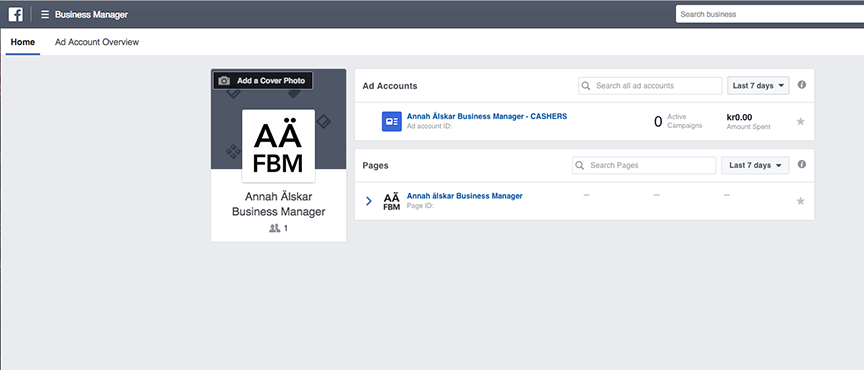The width and height of the screenshot is (864, 370).
Task: Click the info icon next to Ad Accounts
Action: (x=802, y=85)
